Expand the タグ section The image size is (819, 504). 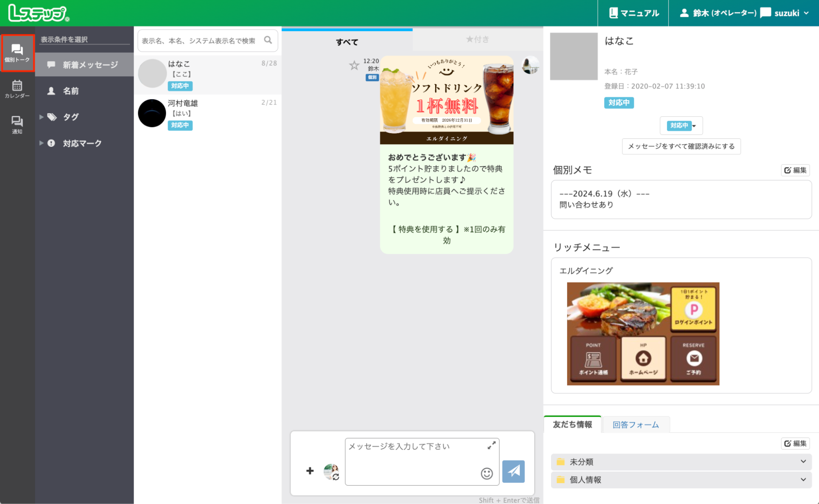pos(70,117)
